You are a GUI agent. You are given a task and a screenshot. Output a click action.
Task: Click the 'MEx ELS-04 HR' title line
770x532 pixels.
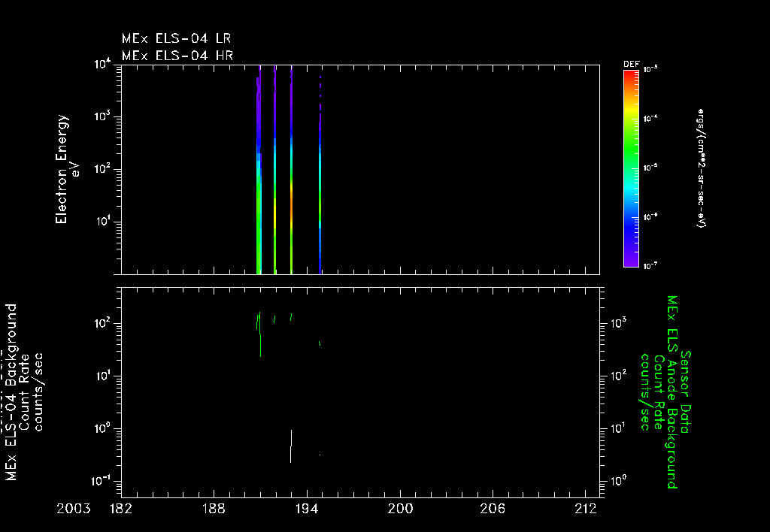pos(177,56)
